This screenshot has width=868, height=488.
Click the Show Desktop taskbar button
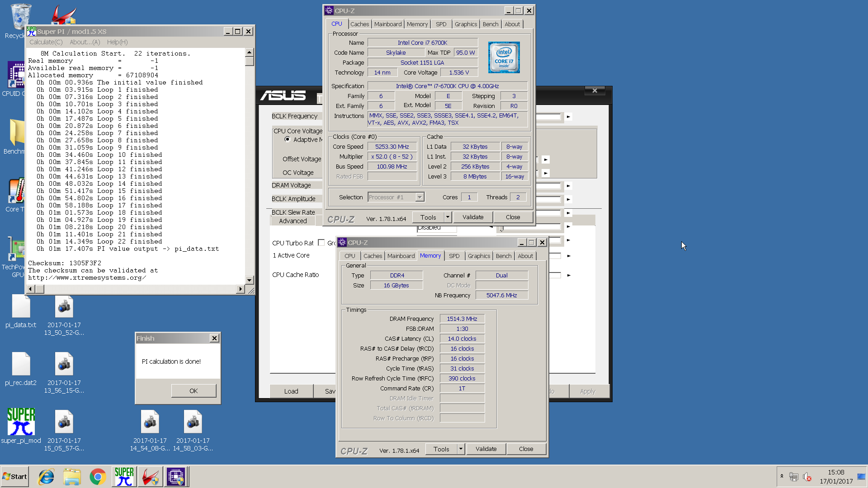pos(861,477)
